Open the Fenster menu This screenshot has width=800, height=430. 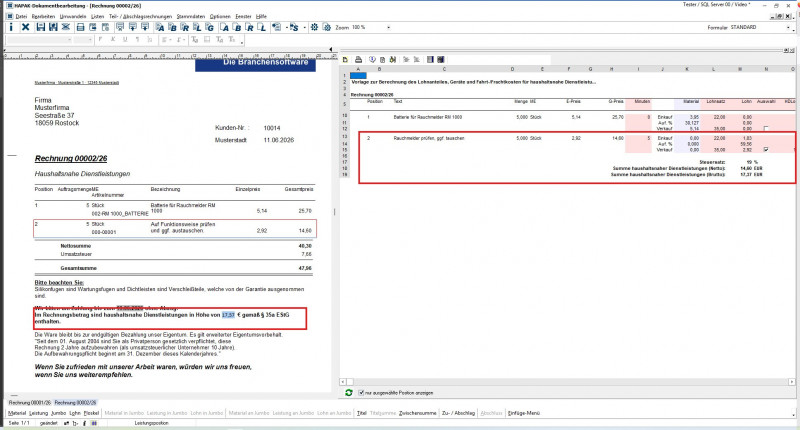tap(243, 16)
